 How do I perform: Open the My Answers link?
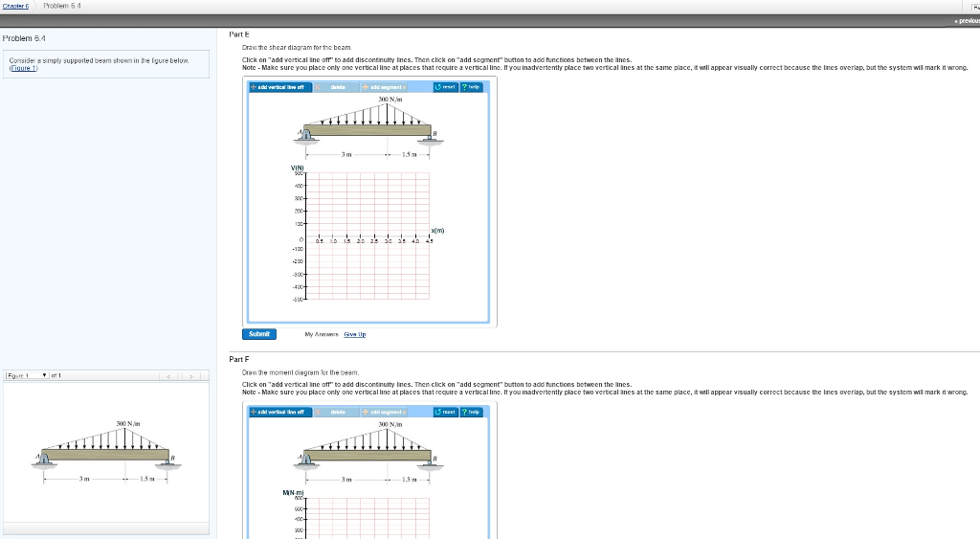[322, 334]
